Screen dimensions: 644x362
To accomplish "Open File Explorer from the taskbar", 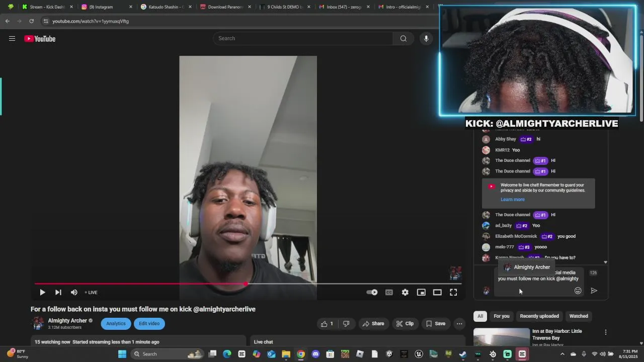I will pos(286,354).
